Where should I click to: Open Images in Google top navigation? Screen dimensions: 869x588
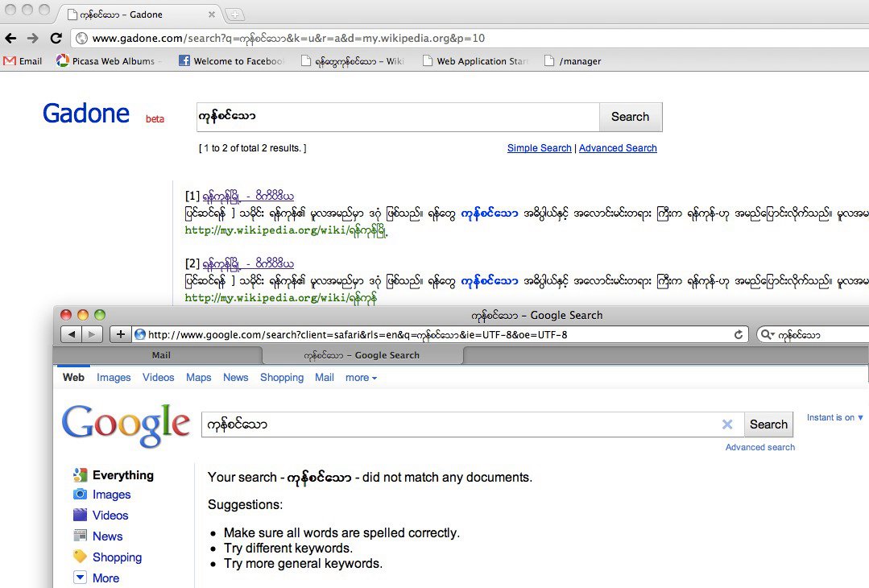click(114, 378)
